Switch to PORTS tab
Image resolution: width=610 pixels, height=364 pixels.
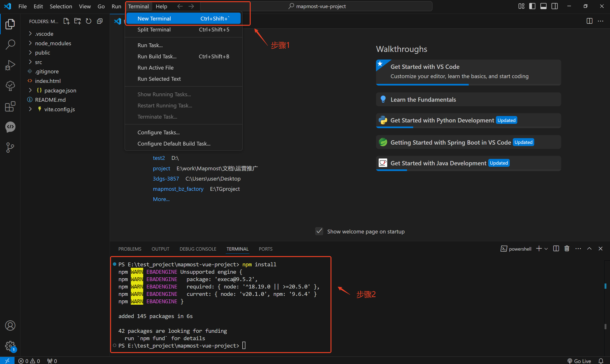coord(266,249)
